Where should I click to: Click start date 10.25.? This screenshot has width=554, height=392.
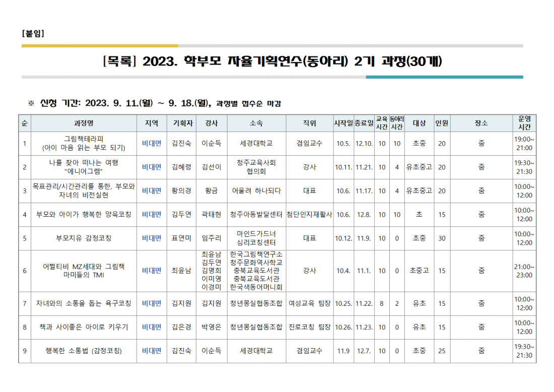click(x=343, y=304)
